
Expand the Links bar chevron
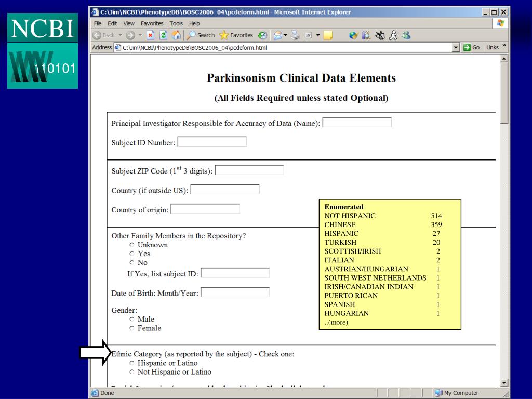(x=504, y=46)
